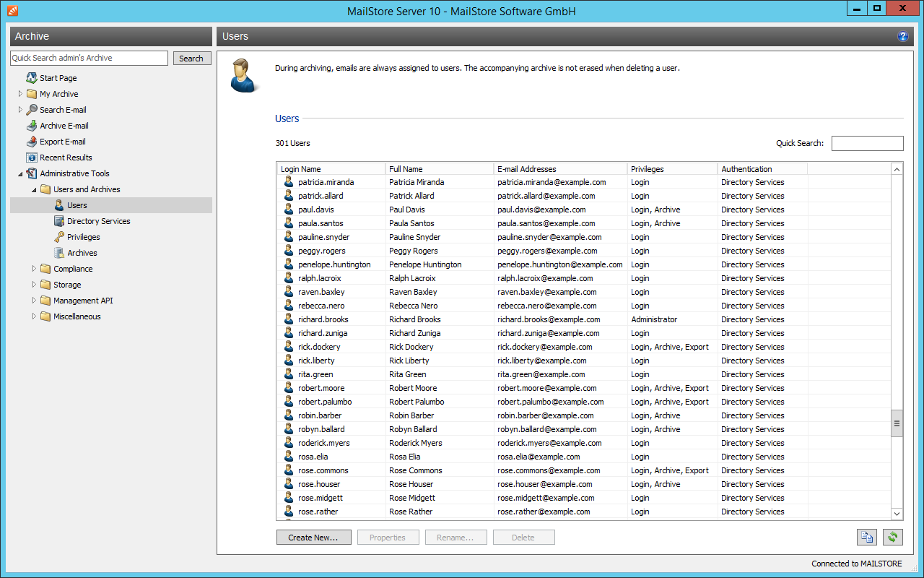Click the Directory Services icon

[59, 221]
